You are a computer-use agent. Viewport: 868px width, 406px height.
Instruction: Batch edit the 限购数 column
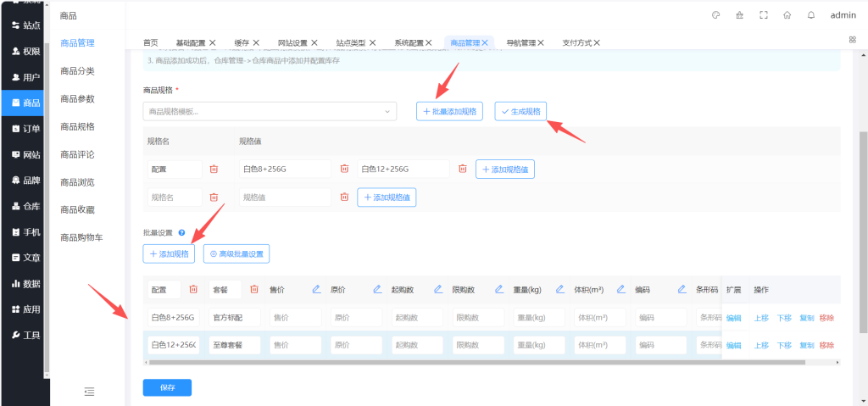(498, 289)
